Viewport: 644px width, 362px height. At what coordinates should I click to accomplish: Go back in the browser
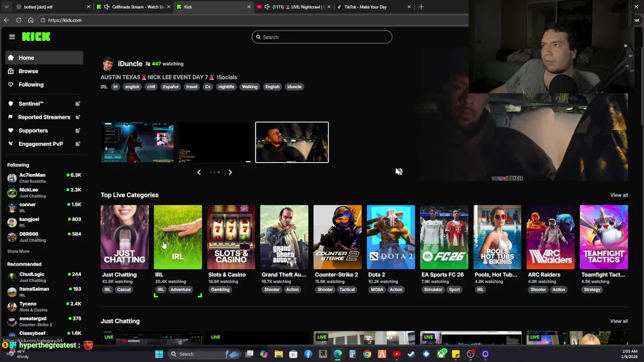(x=7, y=20)
